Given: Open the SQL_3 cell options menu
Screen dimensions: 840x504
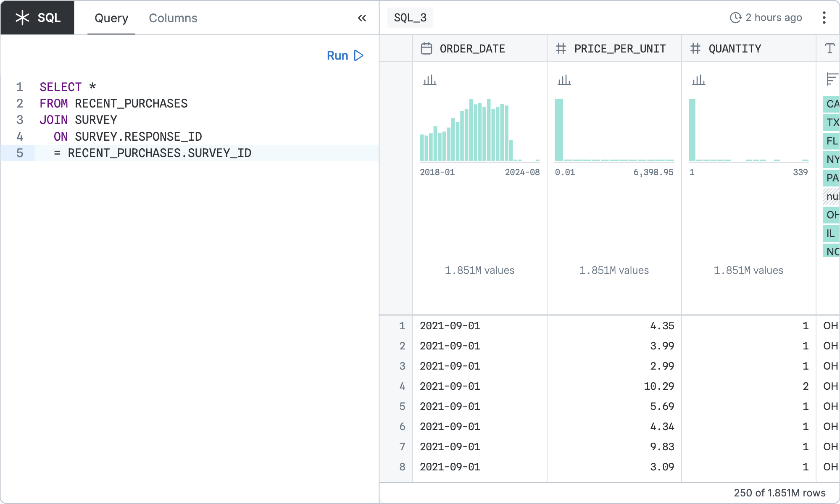Looking at the screenshot, I should [x=824, y=17].
